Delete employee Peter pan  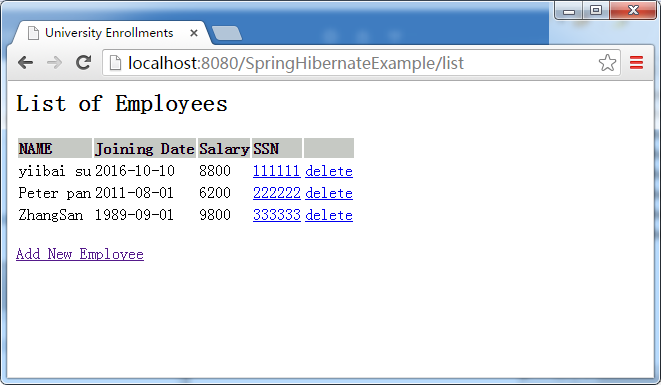tap(329, 193)
